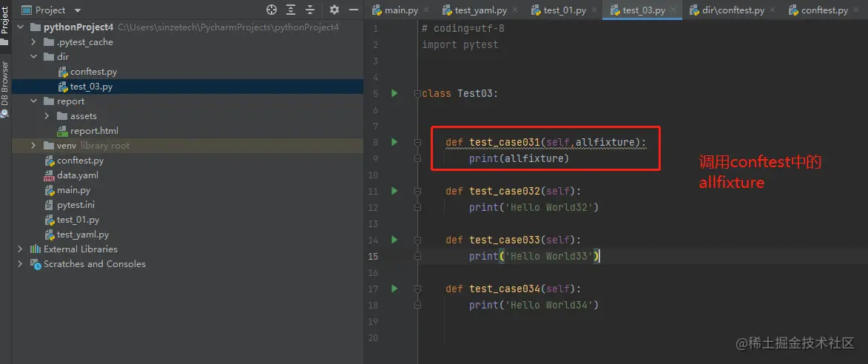Click the Collapse All icon in Project toolbar

click(x=310, y=10)
